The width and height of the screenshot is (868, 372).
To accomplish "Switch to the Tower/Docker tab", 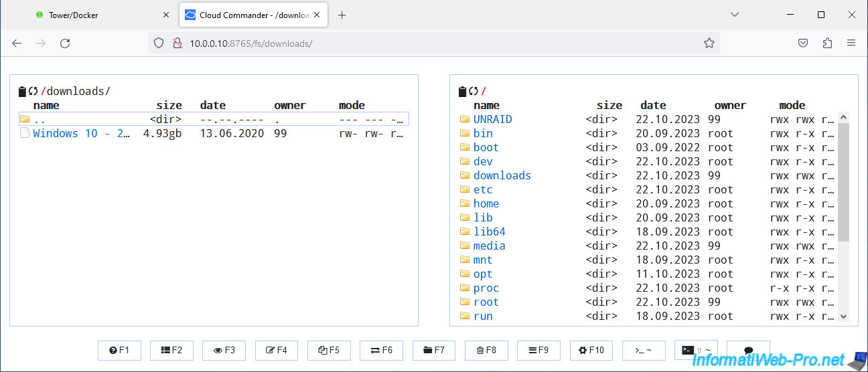I will click(74, 15).
